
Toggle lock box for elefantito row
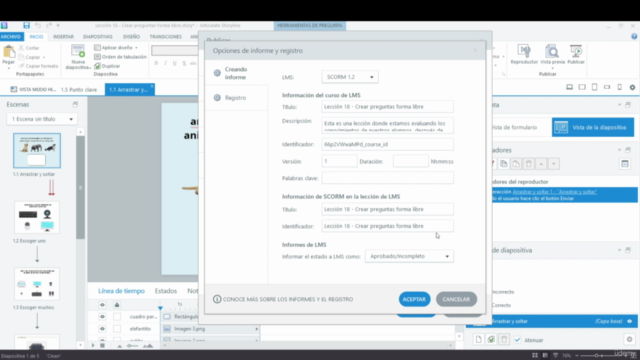tap(117, 329)
